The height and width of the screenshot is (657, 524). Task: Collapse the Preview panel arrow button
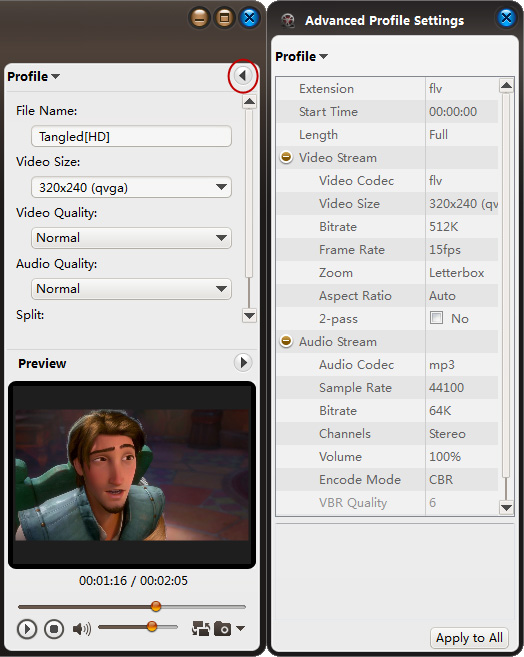tap(243, 362)
